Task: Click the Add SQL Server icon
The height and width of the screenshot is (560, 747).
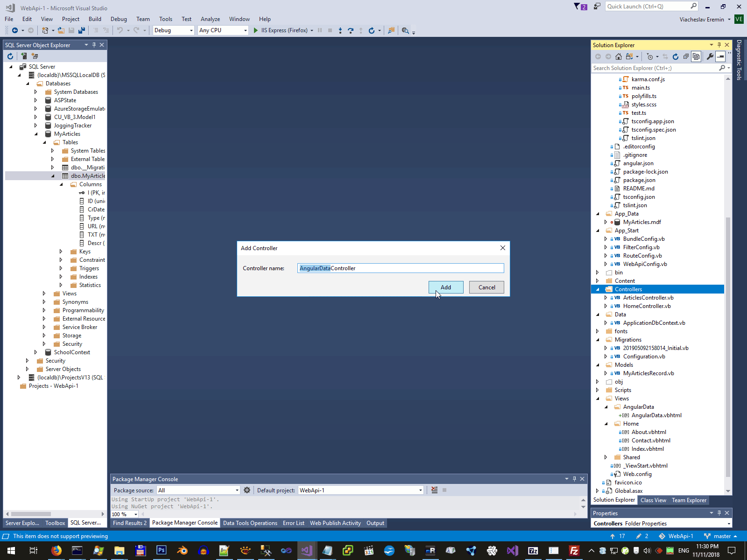Action: (23, 56)
